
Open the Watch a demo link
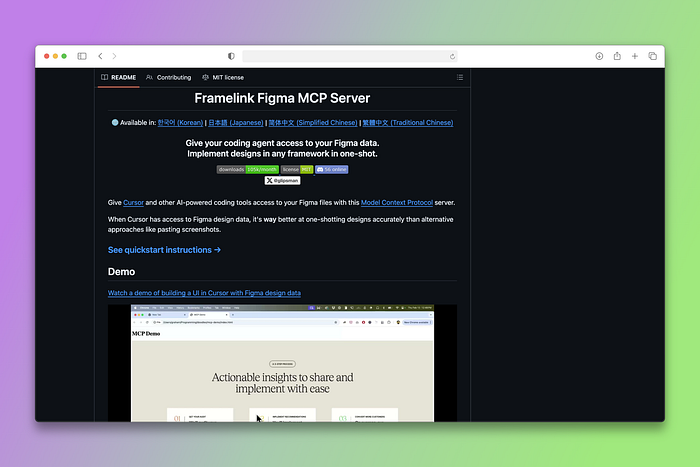(204, 293)
